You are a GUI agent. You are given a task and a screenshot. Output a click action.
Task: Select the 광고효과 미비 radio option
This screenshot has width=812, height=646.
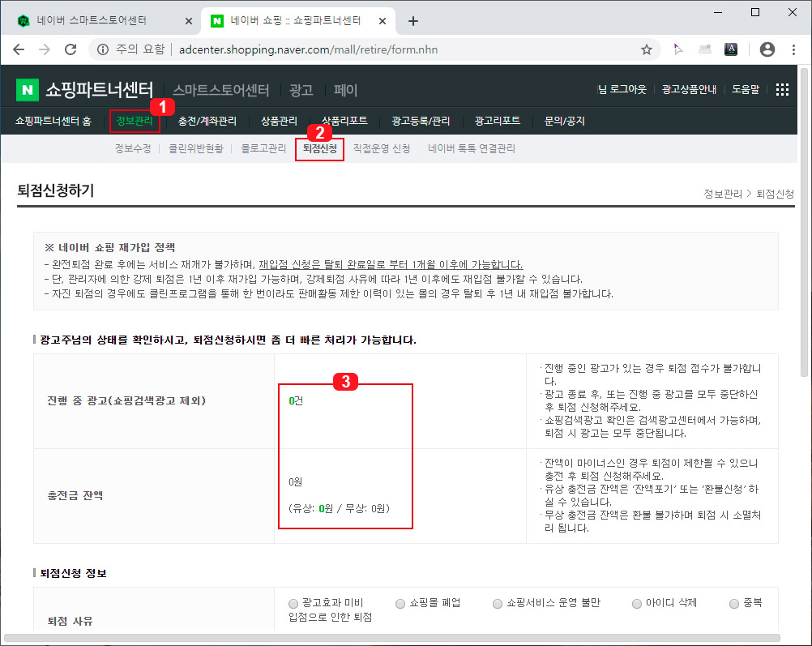[293, 604]
